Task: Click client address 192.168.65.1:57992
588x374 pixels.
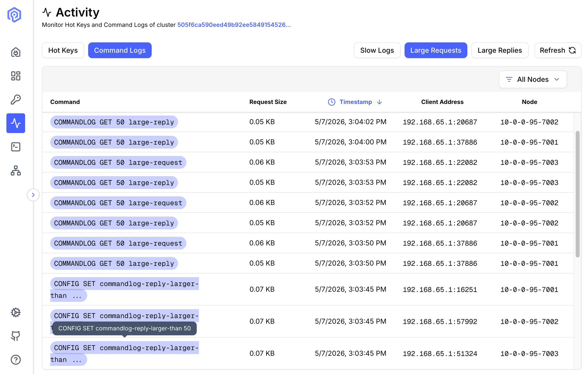Action: pos(440,322)
